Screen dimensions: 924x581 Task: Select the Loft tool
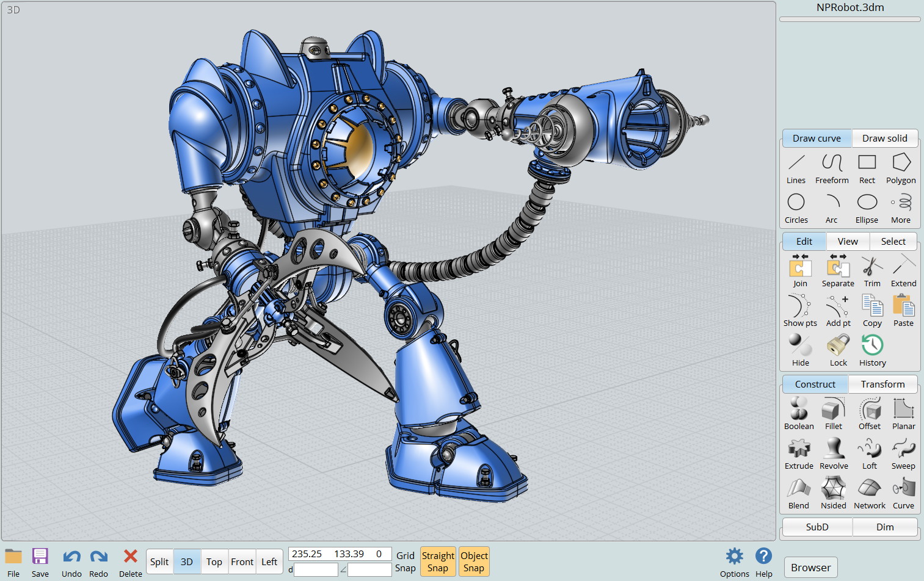(x=868, y=453)
